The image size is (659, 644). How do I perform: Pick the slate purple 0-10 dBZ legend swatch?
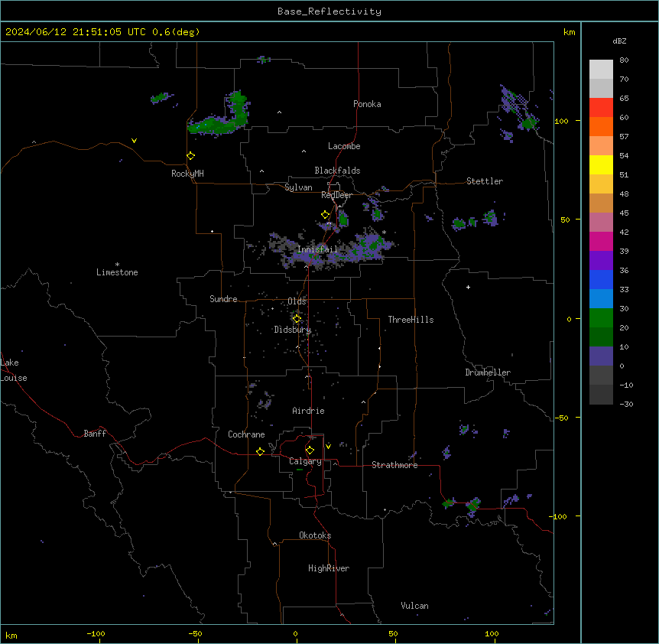point(601,356)
